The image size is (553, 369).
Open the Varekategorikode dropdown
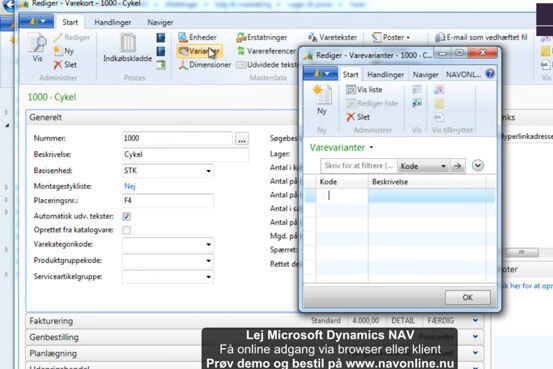(x=208, y=244)
